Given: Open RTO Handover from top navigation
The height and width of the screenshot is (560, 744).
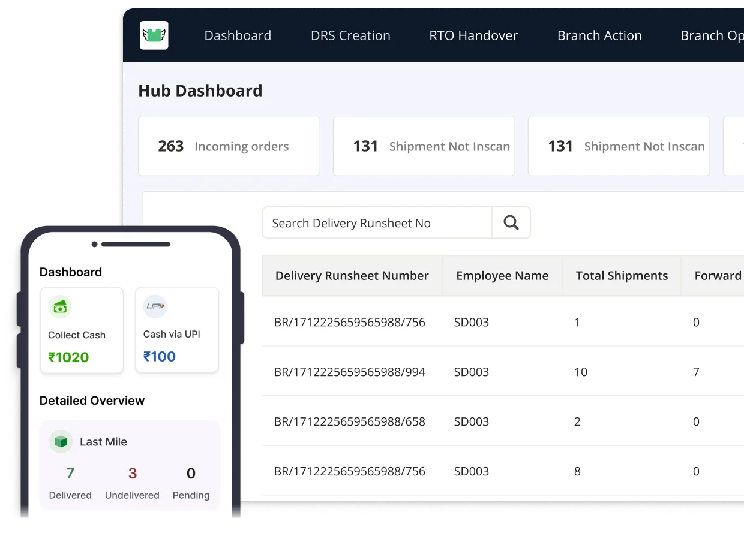Looking at the screenshot, I should [473, 35].
